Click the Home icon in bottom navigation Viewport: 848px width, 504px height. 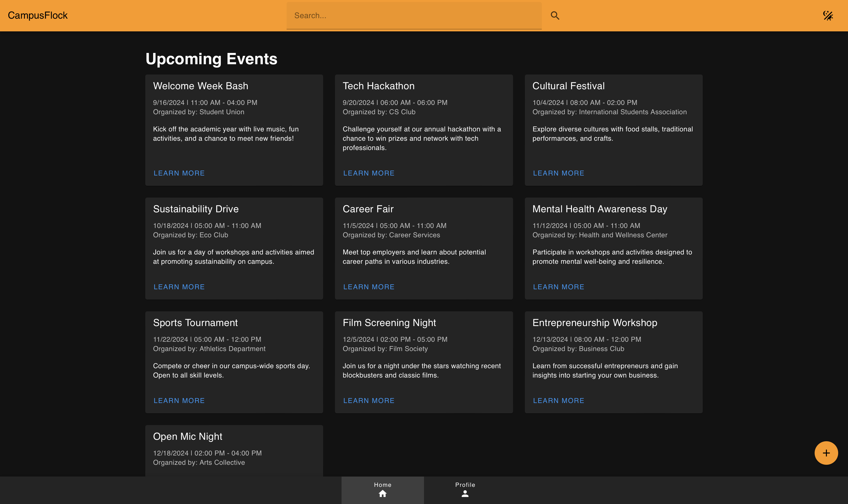[x=382, y=493]
